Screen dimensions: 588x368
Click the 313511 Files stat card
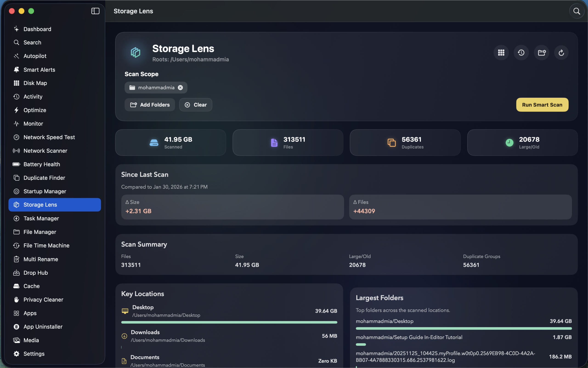(288, 143)
